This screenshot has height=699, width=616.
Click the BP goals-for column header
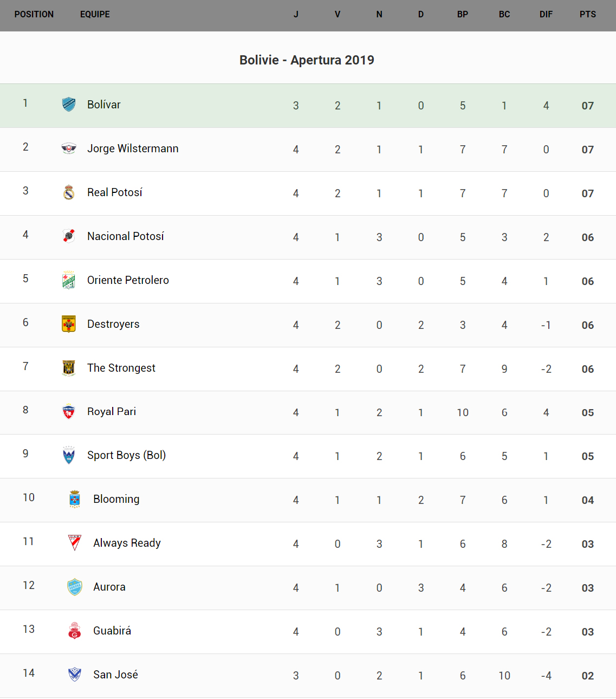(462, 15)
